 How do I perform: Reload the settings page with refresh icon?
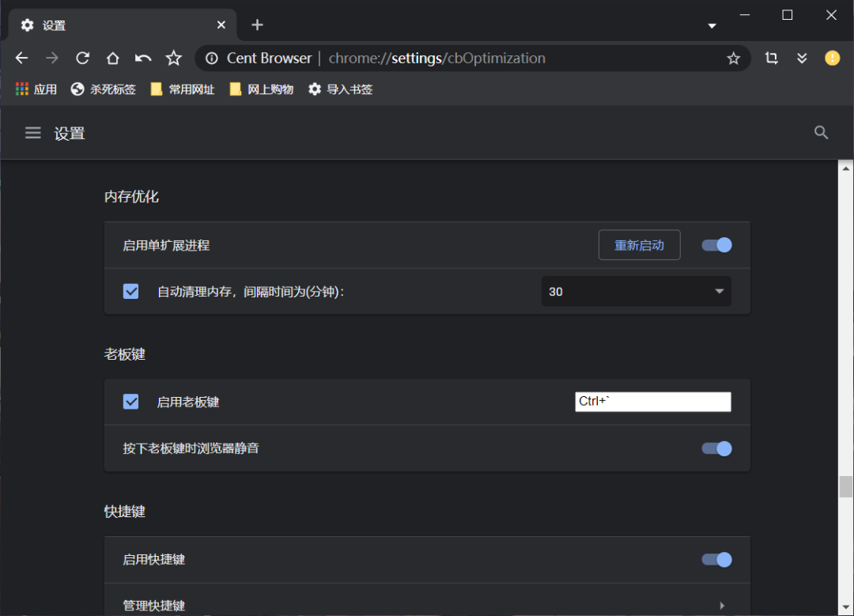tap(82, 58)
